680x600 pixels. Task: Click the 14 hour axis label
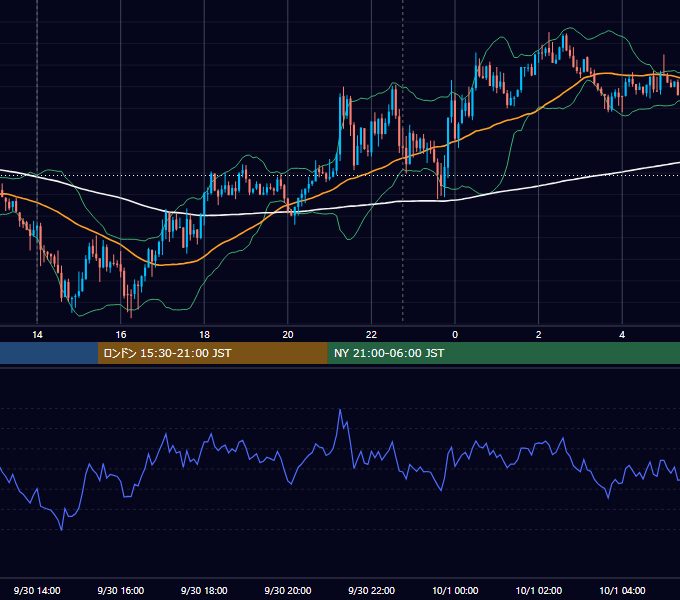37,335
